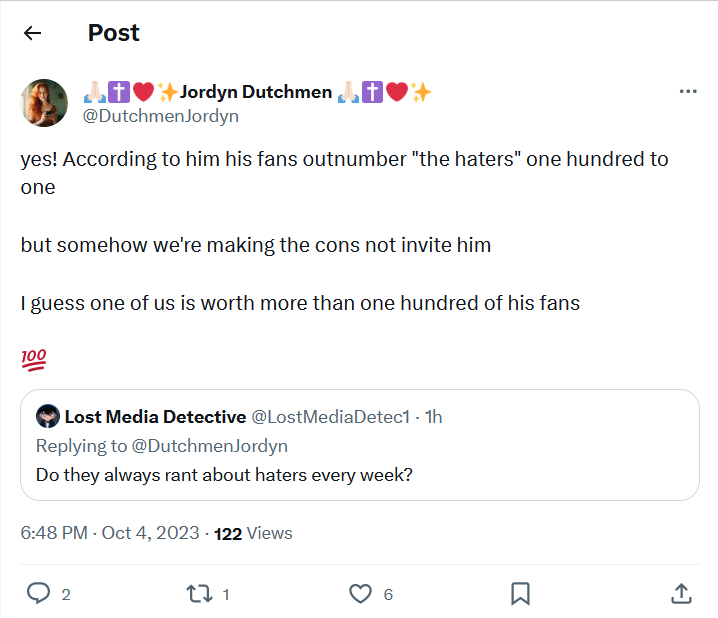Click the @DutchmenJordyn handle under name

(x=160, y=116)
